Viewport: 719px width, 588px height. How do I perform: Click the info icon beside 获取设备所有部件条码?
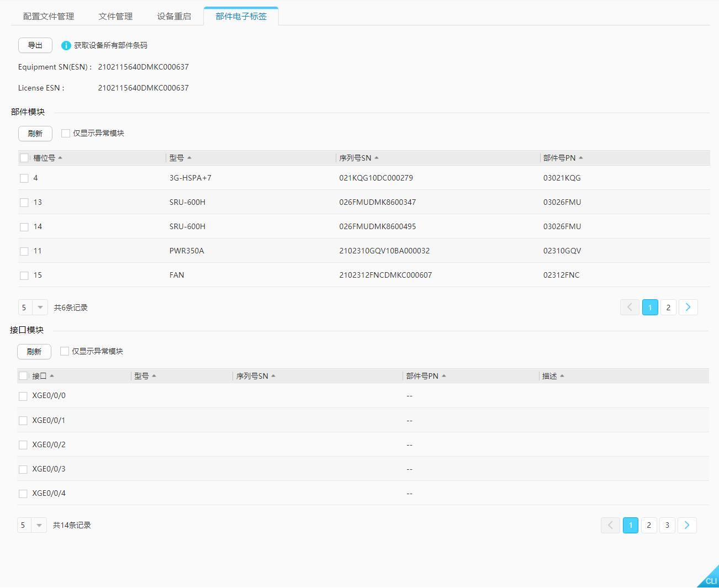[x=65, y=45]
